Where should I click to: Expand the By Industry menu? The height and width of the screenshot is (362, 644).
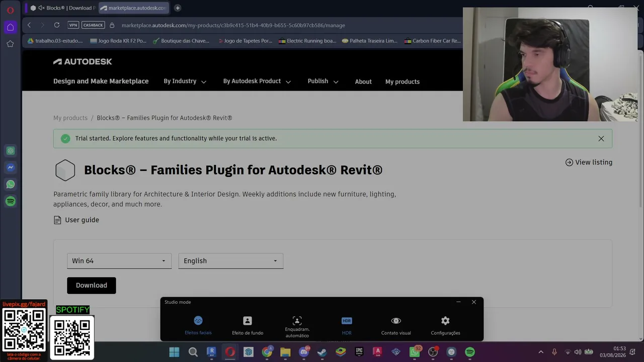tap(185, 81)
